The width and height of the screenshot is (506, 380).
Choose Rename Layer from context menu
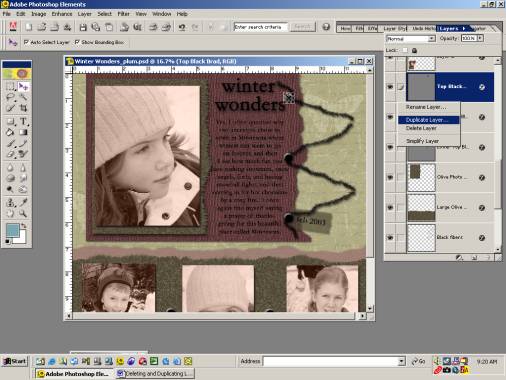coord(426,107)
